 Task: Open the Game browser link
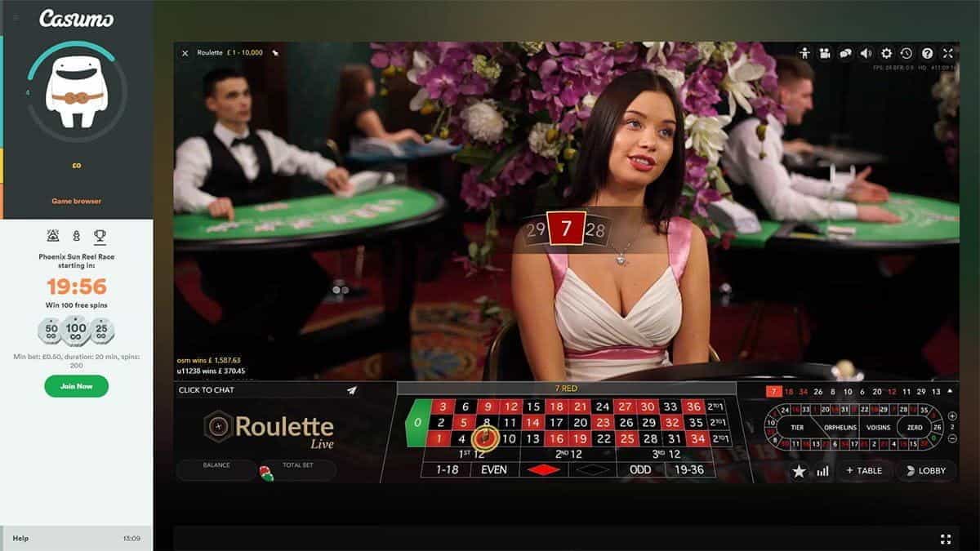(76, 201)
